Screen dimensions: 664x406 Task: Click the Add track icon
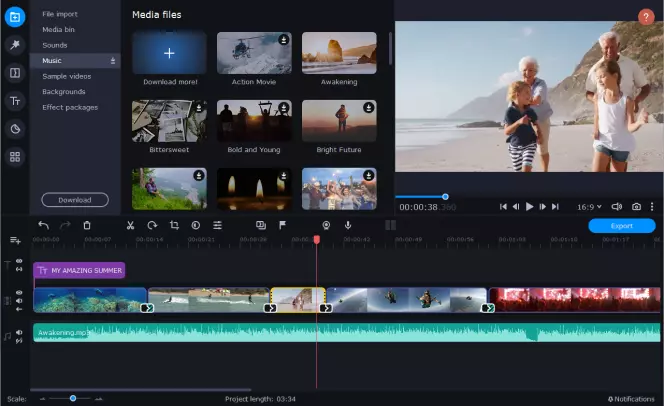pos(15,240)
